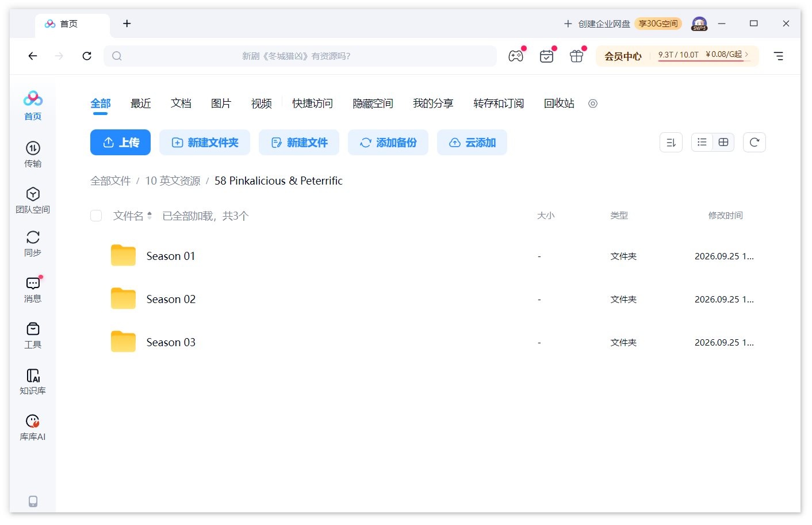812x525 pixels.
Task: Click the Season 01 folder name
Action: (x=171, y=256)
